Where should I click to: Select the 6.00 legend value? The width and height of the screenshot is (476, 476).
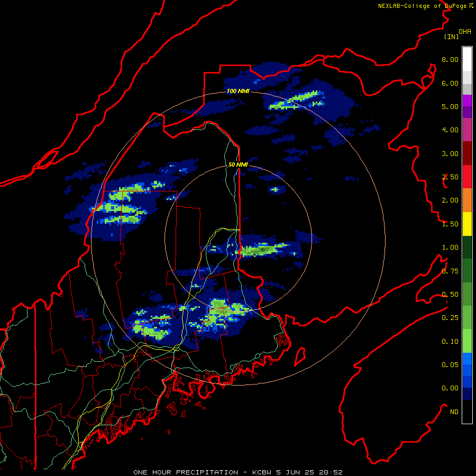click(450, 83)
